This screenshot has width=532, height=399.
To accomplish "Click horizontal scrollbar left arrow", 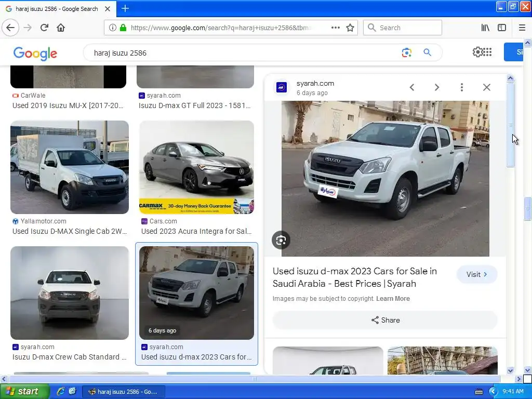I will tap(4, 379).
